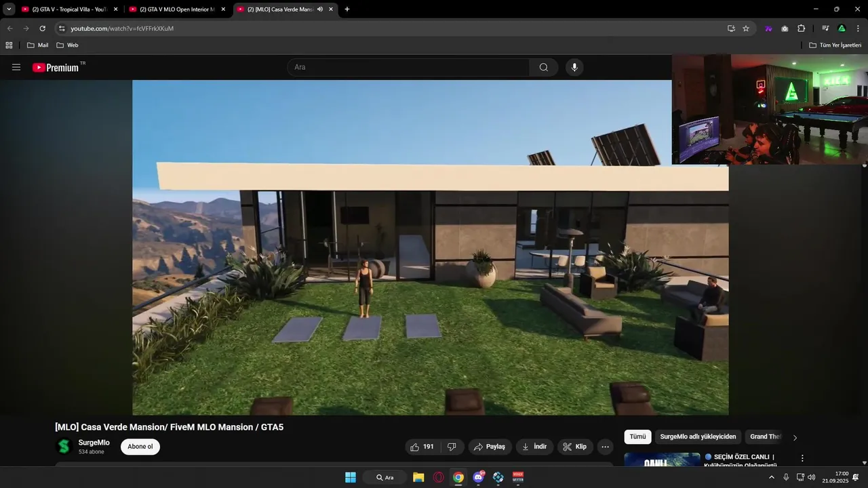Open a new browser tab with plus

click(347, 9)
